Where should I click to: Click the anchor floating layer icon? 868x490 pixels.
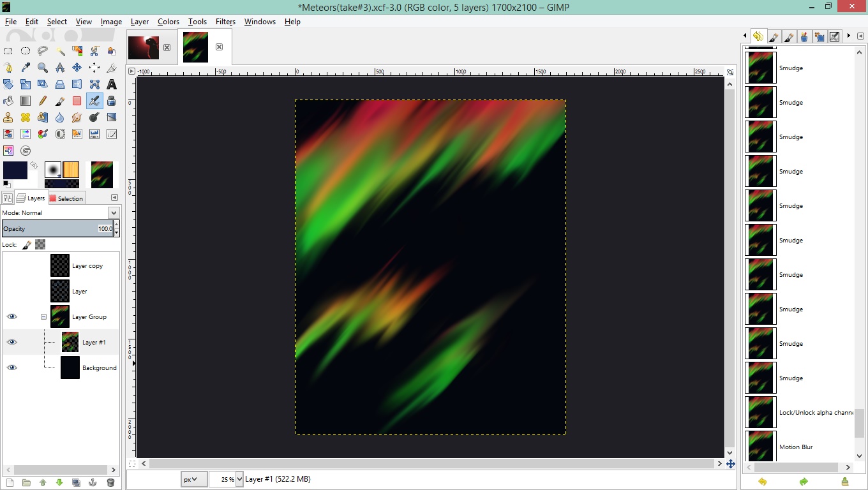coord(93,483)
